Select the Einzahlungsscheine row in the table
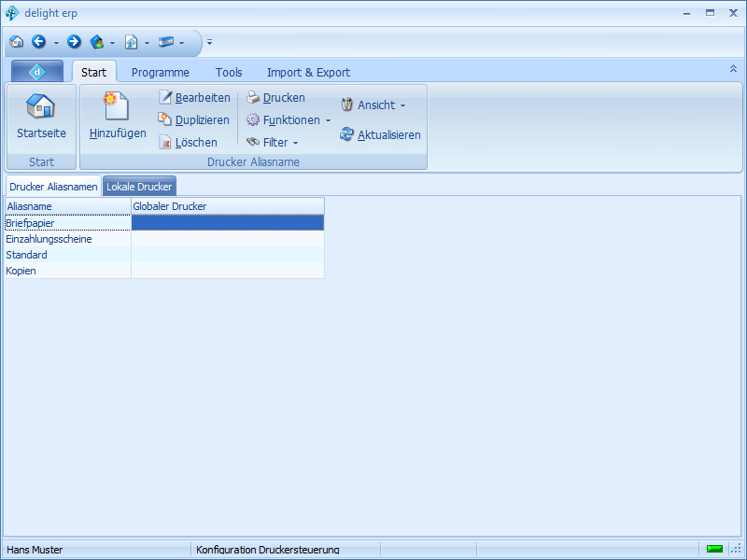The height and width of the screenshot is (560, 747). (49, 239)
